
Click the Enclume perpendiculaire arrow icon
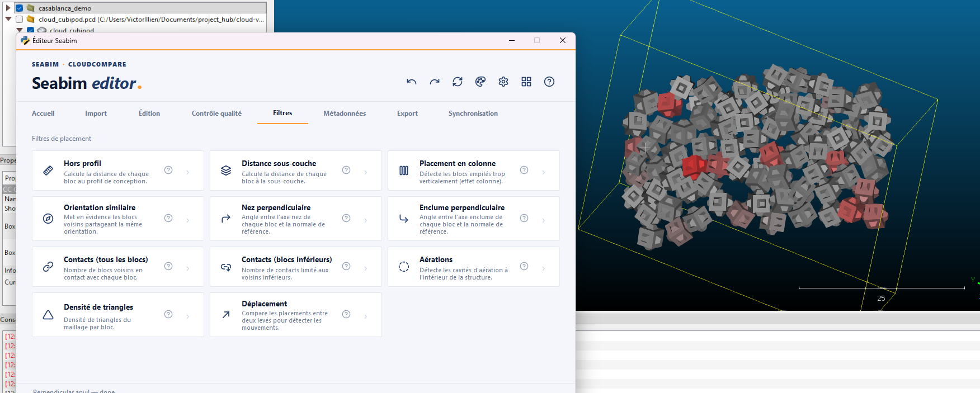pos(404,219)
